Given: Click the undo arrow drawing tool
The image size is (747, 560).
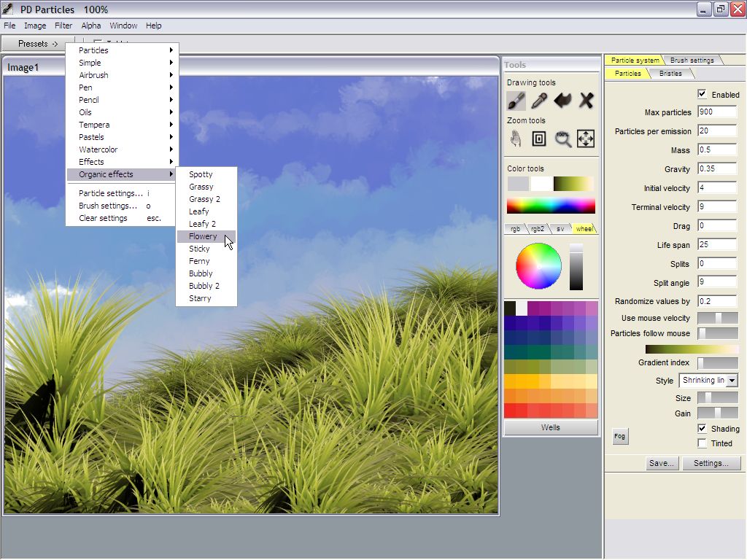Looking at the screenshot, I should click(562, 100).
